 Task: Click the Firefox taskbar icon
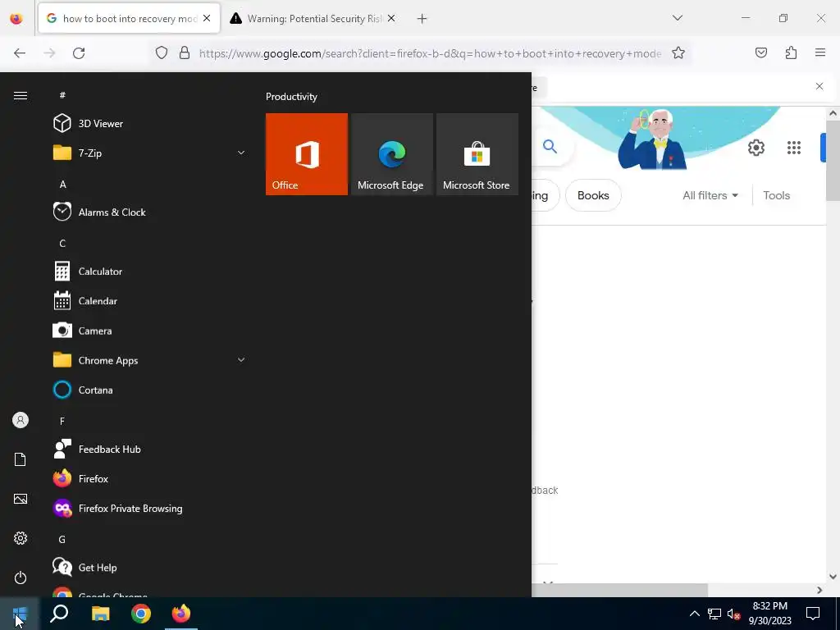pos(181,614)
